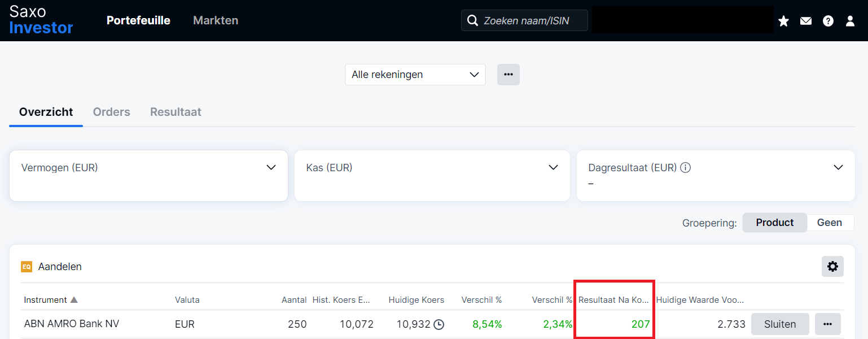Image resolution: width=868 pixels, height=339 pixels.
Task: Open the three-dot menu next to Alle rekeningen
Action: [508, 75]
